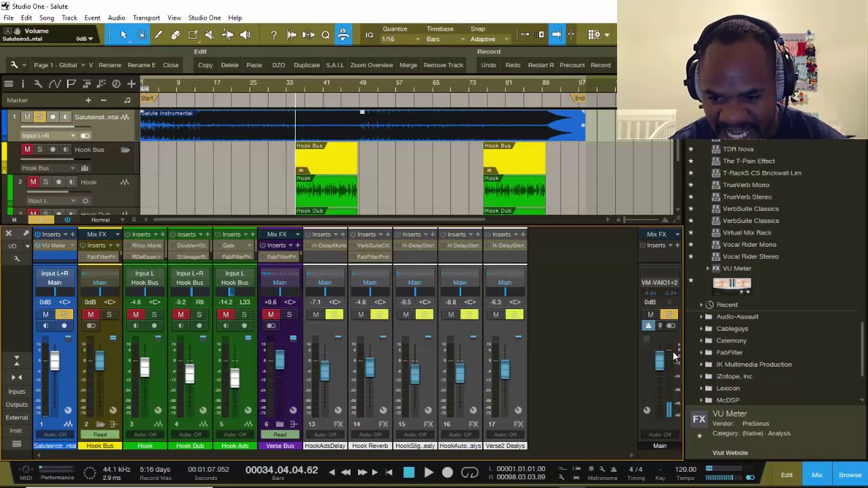The height and width of the screenshot is (488, 868).
Task: Select the Range tool
Action: [141, 35]
